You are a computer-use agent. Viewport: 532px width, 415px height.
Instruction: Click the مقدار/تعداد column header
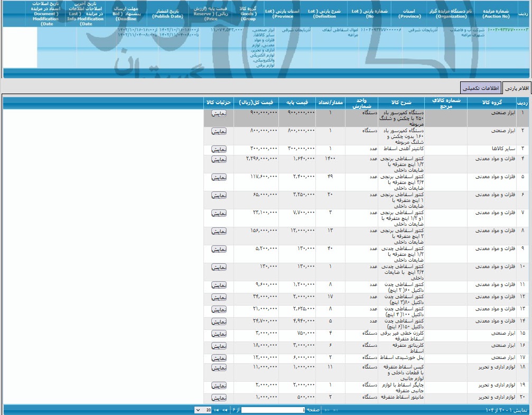(332, 102)
